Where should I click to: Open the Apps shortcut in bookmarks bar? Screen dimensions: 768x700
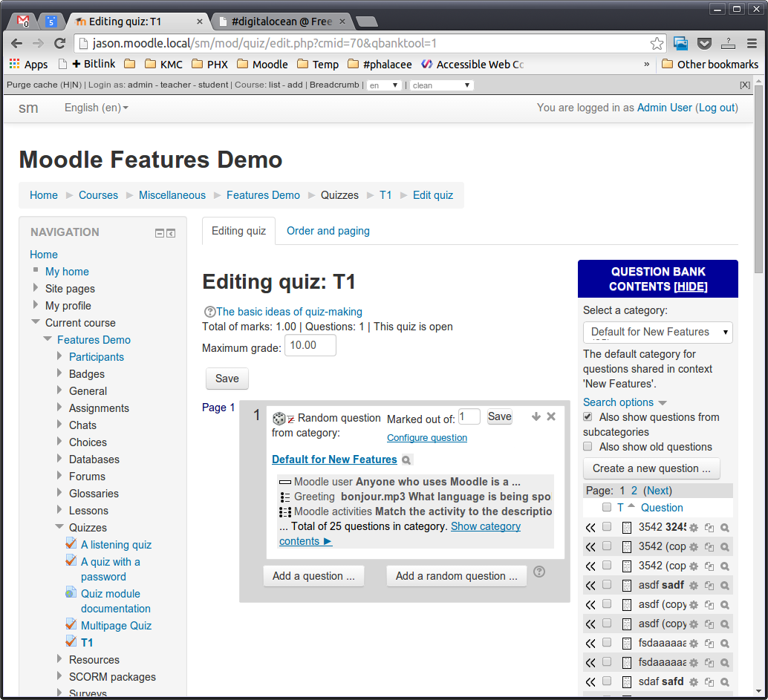[x=28, y=64]
